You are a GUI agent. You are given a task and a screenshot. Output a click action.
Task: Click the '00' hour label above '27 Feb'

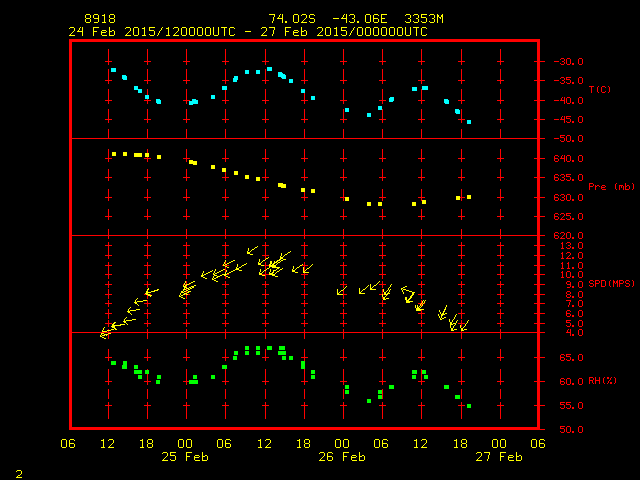(499, 443)
